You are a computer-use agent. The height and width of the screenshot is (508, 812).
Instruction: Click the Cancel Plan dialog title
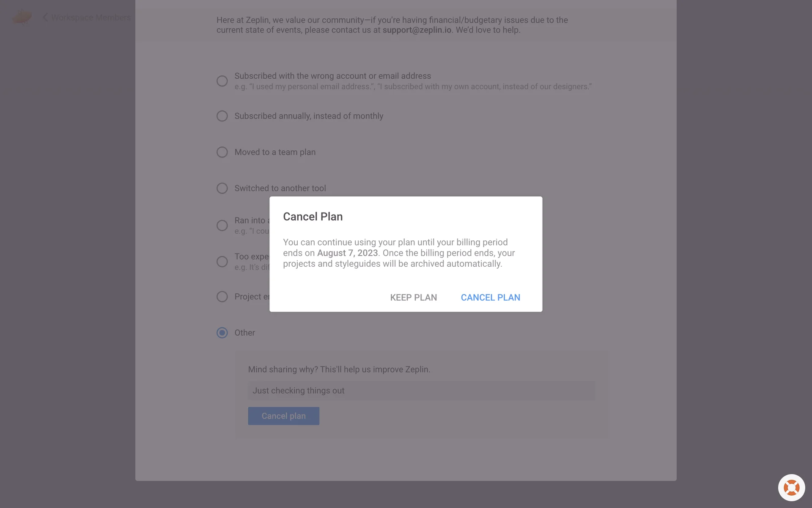313,217
